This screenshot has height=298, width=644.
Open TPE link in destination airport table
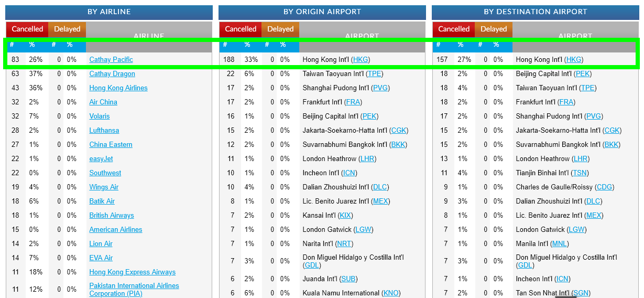coord(587,88)
